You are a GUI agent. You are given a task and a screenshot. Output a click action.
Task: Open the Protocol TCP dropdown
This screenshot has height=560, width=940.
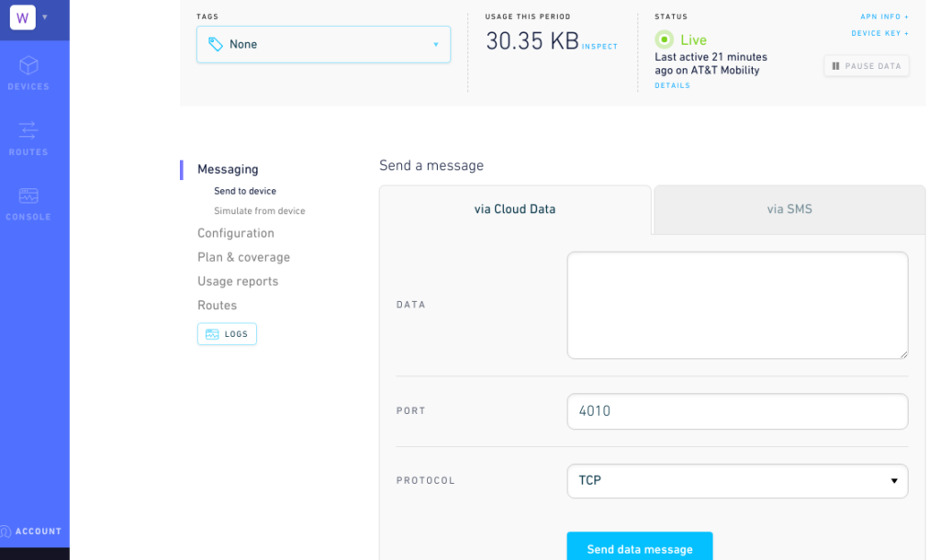click(737, 481)
